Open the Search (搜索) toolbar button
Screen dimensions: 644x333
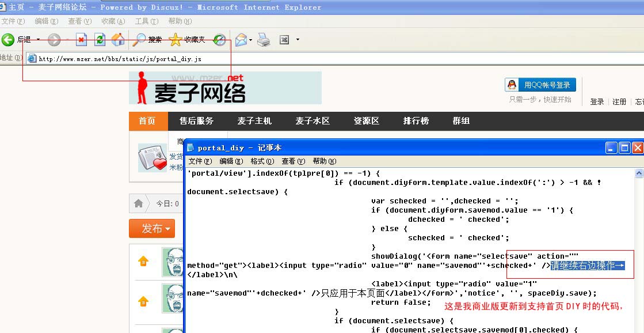tap(147, 40)
